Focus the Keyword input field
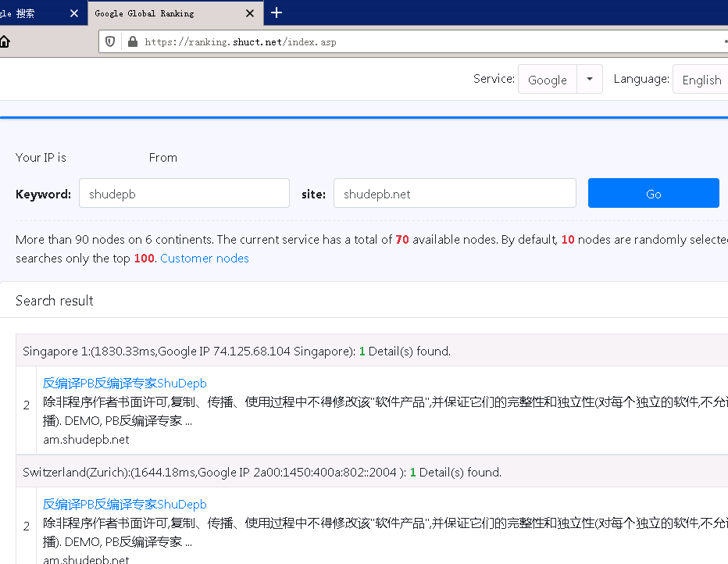Screen dimensions: 728x564 [x=184, y=193]
